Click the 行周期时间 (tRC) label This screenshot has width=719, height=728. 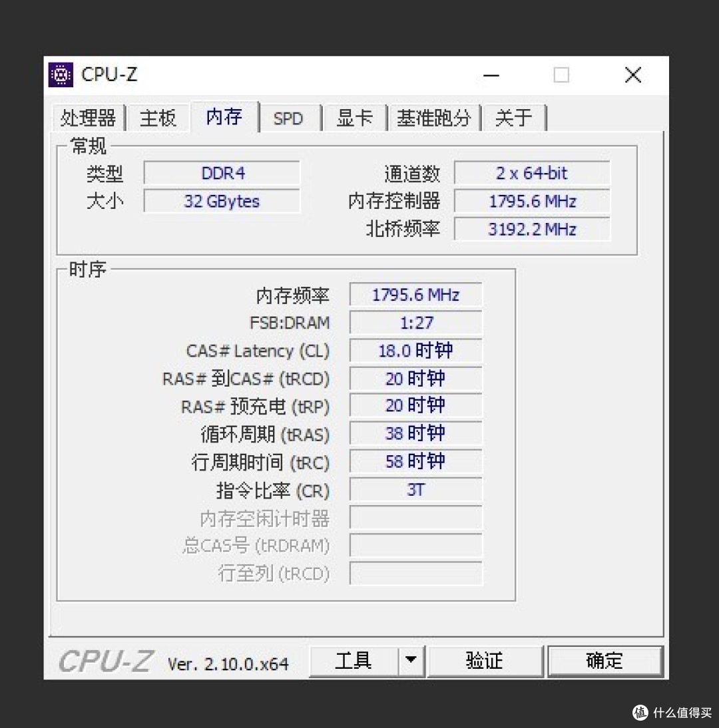260,462
